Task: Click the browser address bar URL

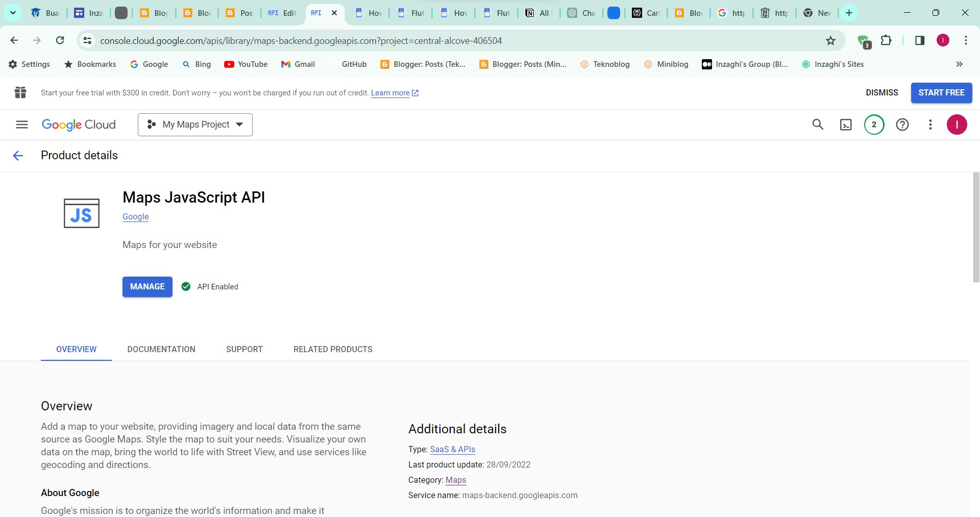Action: pos(301,41)
